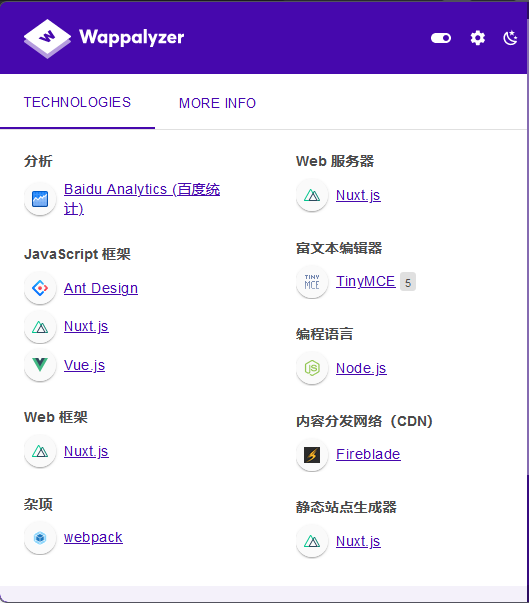The height and width of the screenshot is (603, 529).
Task: Click the 富文本编辑器 category heading
Action: pyautogui.click(x=339, y=248)
